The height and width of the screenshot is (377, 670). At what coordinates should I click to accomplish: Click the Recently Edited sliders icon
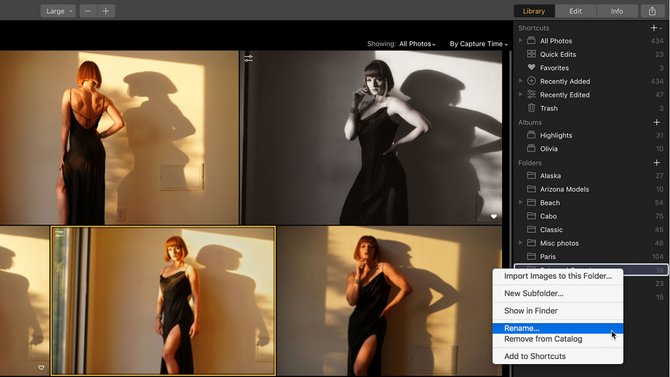(x=531, y=94)
